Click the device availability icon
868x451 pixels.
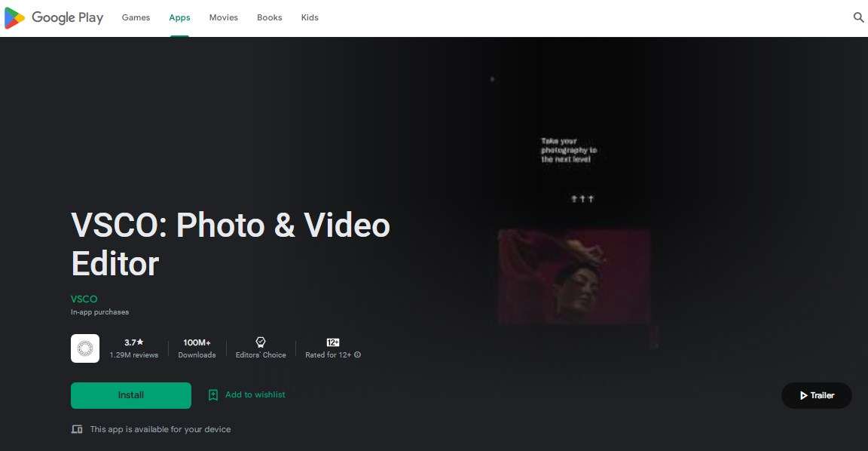coord(77,429)
